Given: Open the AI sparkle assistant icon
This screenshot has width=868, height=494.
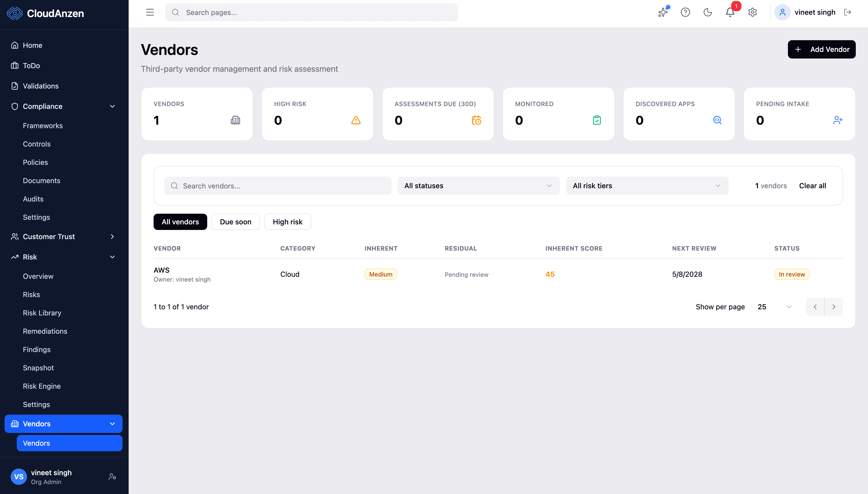Looking at the screenshot, I should coord(663,12).
